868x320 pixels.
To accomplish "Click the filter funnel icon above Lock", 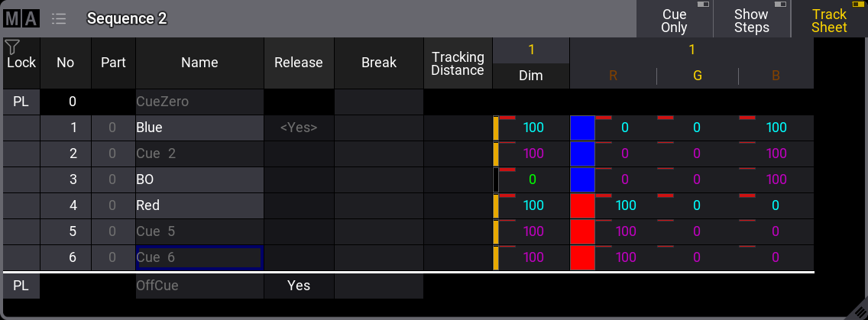I will point(12,47).
